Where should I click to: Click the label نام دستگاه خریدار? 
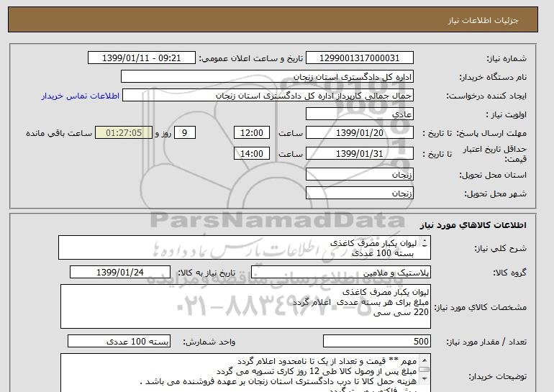(x=493, y=77)
